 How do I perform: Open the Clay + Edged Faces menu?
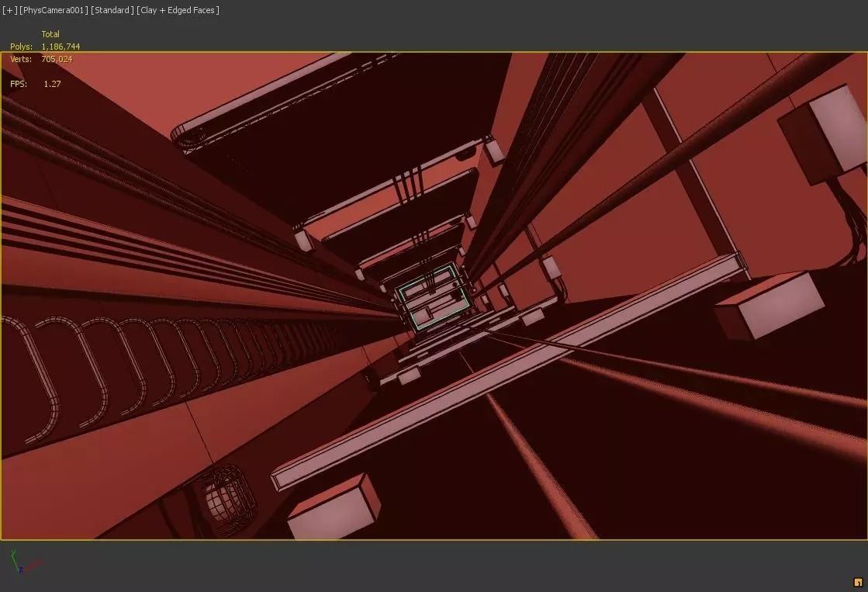[x=178, y=10]
